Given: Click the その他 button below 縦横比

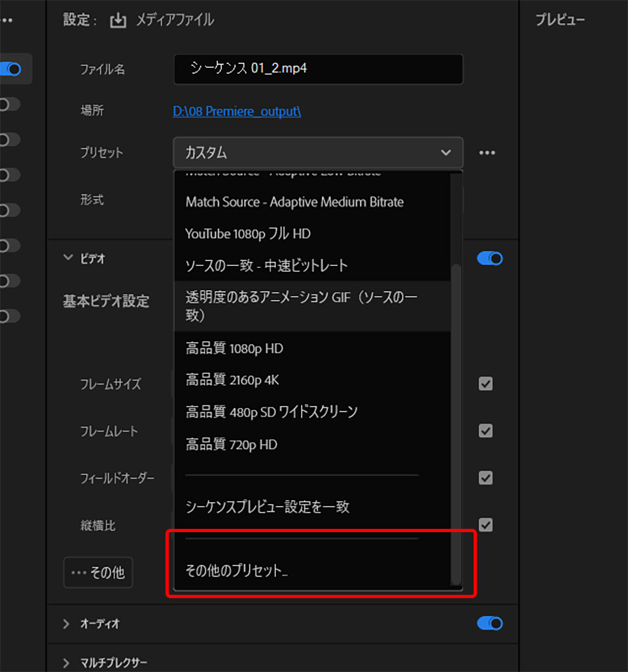Looking at the screenshot, I should click(x=98, y=572).
